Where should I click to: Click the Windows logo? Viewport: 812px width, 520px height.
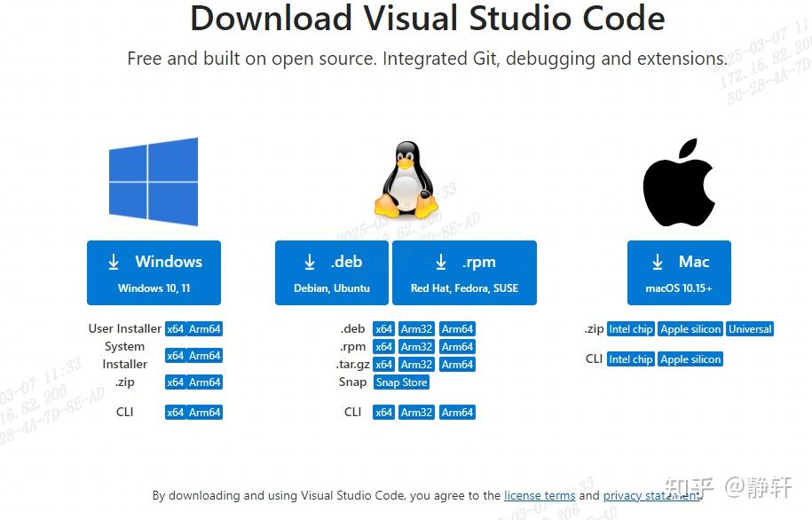pos(154,180)
